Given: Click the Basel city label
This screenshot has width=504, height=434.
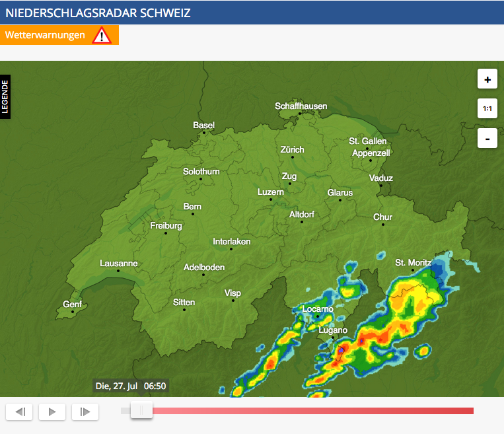Looking at the screenshot, I should (x=204, y=125).
